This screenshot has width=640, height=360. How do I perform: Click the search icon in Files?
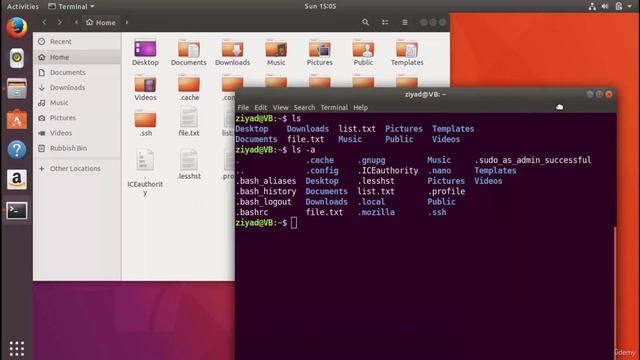(365, 22)
